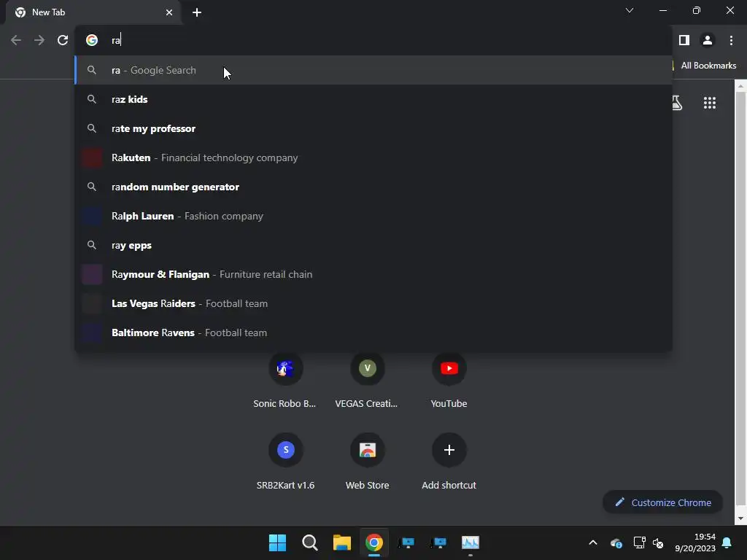Show hidden system tray icons
Viewport: 747px width, 560px height.
592,542
